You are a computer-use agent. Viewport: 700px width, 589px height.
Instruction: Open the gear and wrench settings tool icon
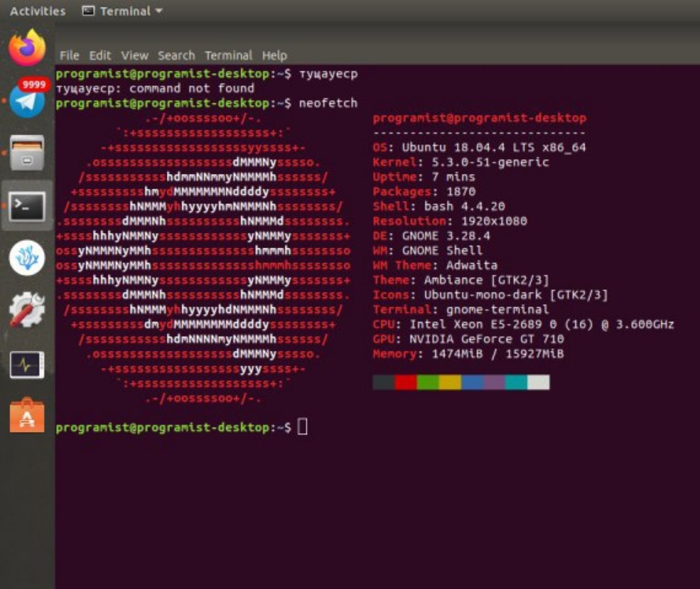pyautogui.click(x=27, y=310)
